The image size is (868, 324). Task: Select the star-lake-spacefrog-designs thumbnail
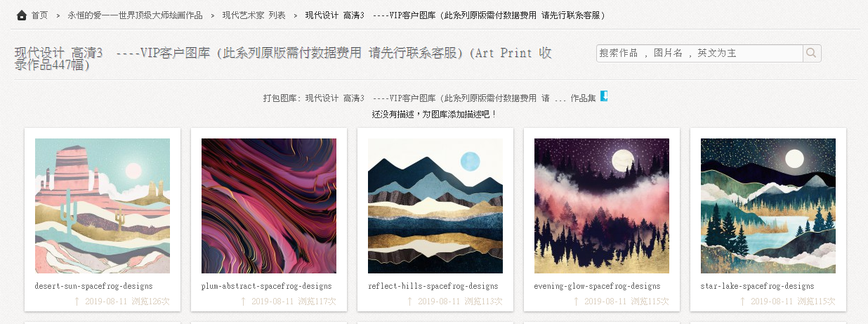click(x=768, y=206)
